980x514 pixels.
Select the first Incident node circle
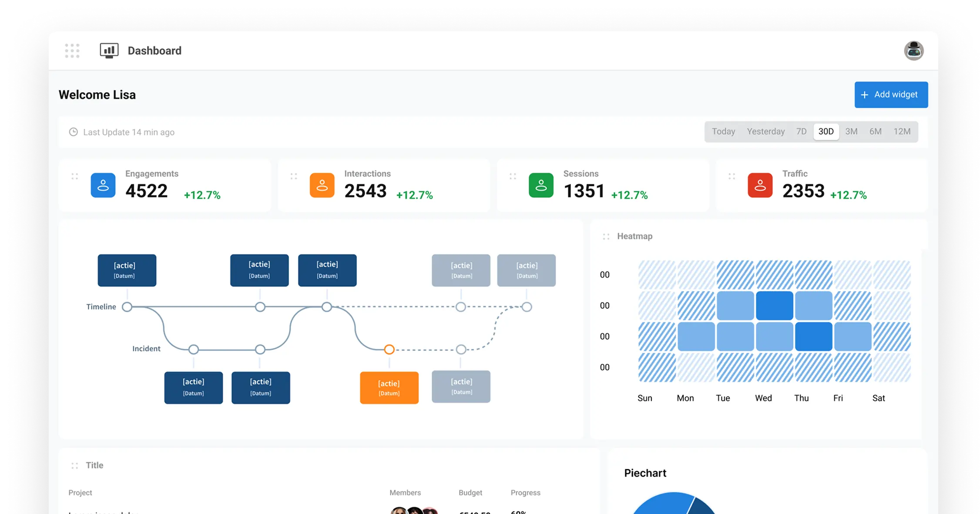coord(194,349)
